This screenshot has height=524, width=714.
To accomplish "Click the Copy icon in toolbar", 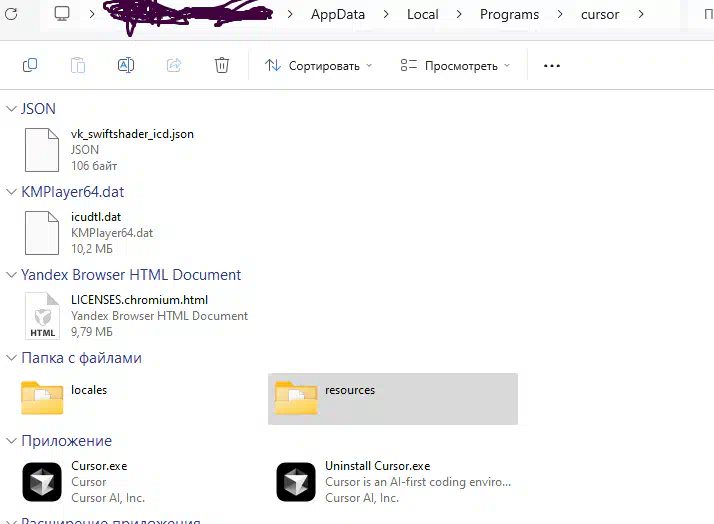I will 30,66.
